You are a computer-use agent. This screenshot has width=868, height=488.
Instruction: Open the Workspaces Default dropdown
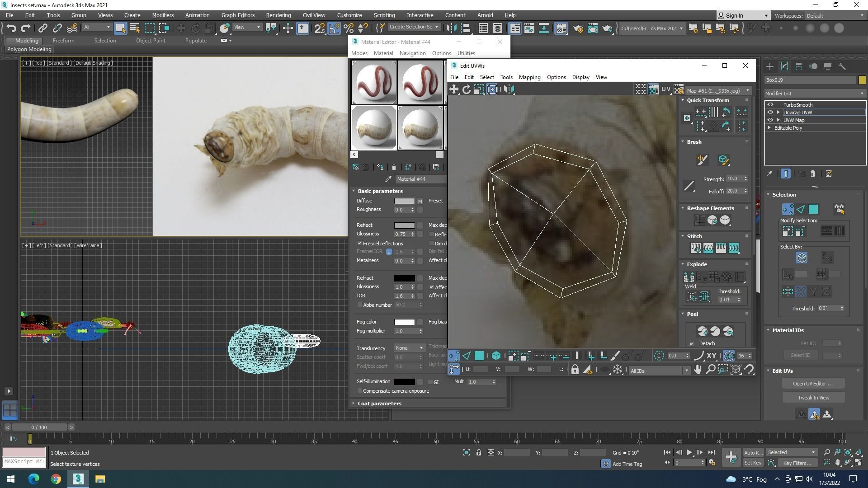(835, 16)
